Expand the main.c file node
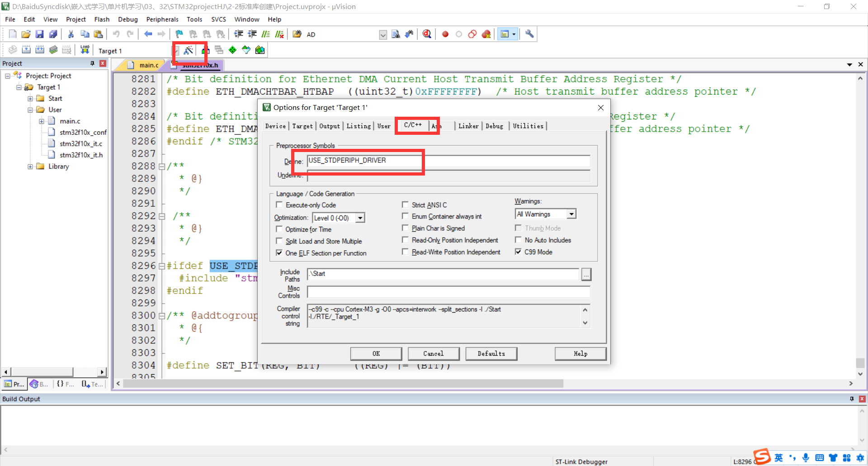The width and height of the screenshot is (868, 466). pos(42,121)
